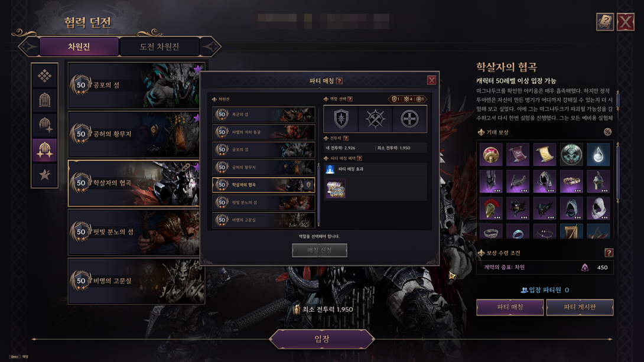Select 파멸의 지하 동굴 in matching list
Image resolution: width=644 pixels, height=362 pixels.
coord(264,132)
